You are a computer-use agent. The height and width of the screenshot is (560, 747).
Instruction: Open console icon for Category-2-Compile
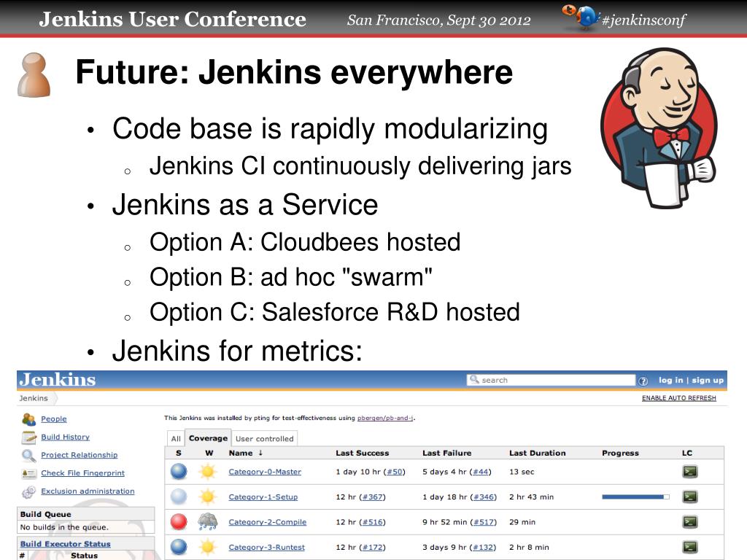pos(690,522)
